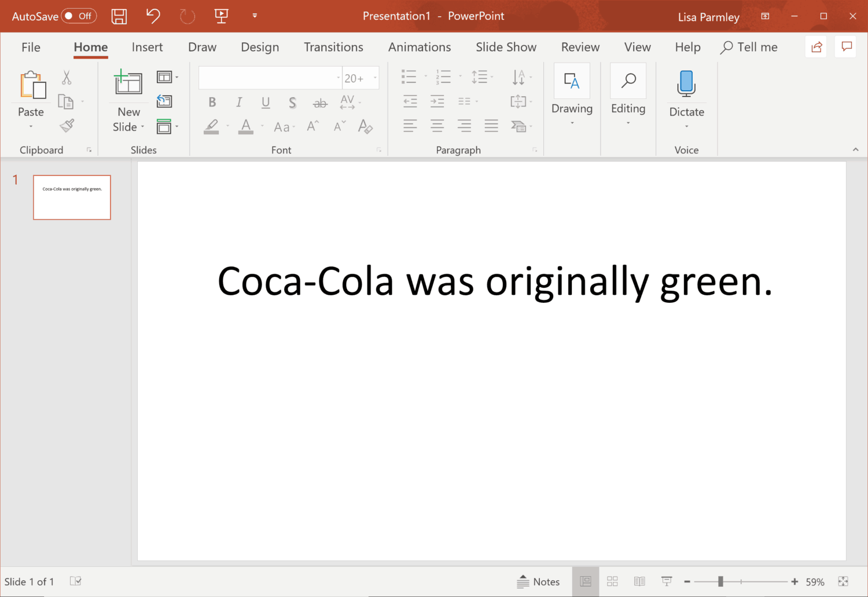Click the Paste clipboard icon

pyautogui.click(x=32, y=85)
